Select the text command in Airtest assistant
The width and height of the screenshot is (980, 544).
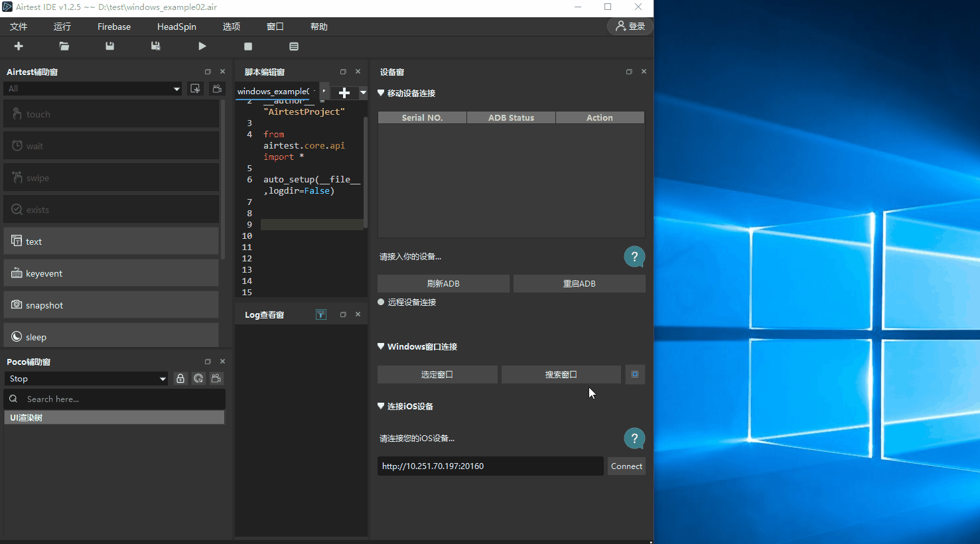tap(111, 241)
